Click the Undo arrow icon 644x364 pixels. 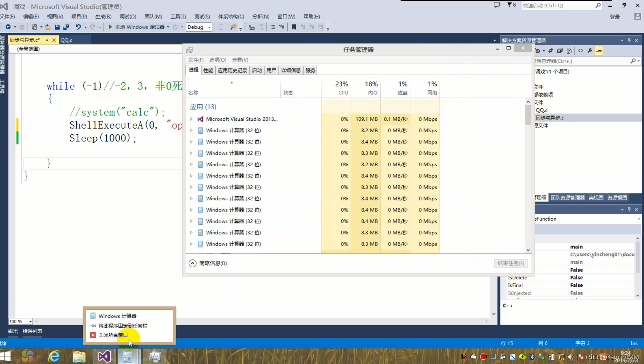coord(78,27)
